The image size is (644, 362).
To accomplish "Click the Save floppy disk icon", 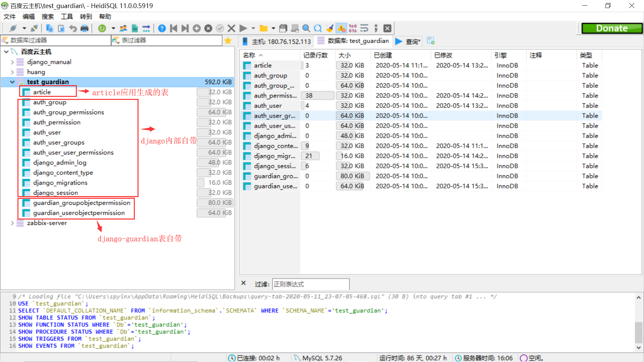I will (283, 28).
